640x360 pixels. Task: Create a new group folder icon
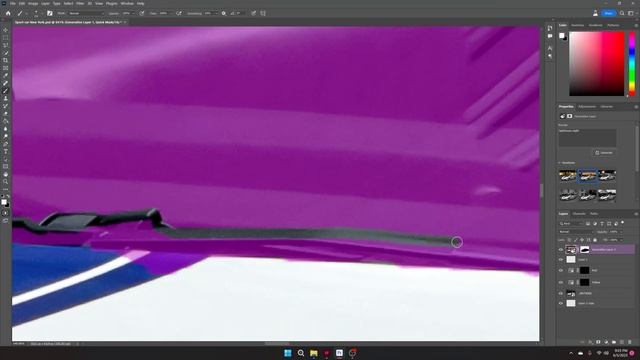pyautogui.click(x=614, y=342)
